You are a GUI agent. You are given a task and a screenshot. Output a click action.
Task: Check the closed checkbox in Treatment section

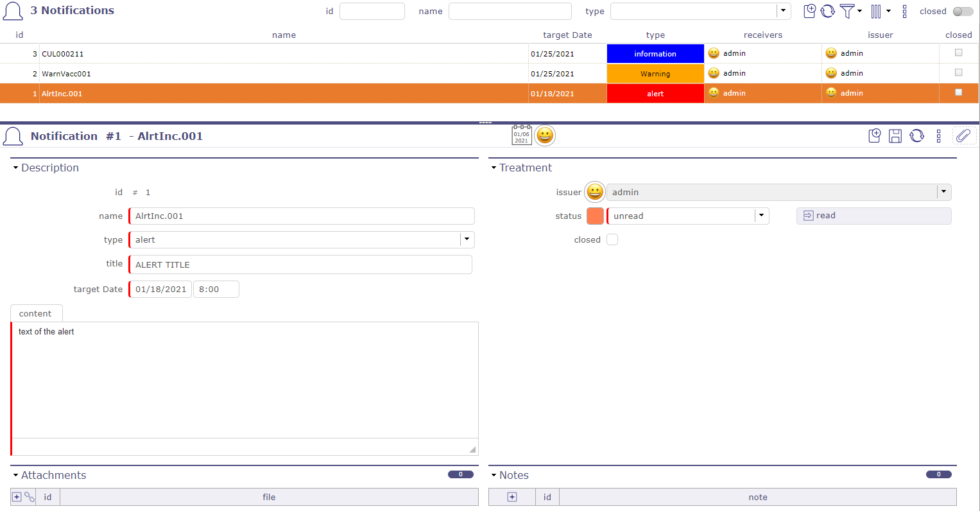coord(612,239)
